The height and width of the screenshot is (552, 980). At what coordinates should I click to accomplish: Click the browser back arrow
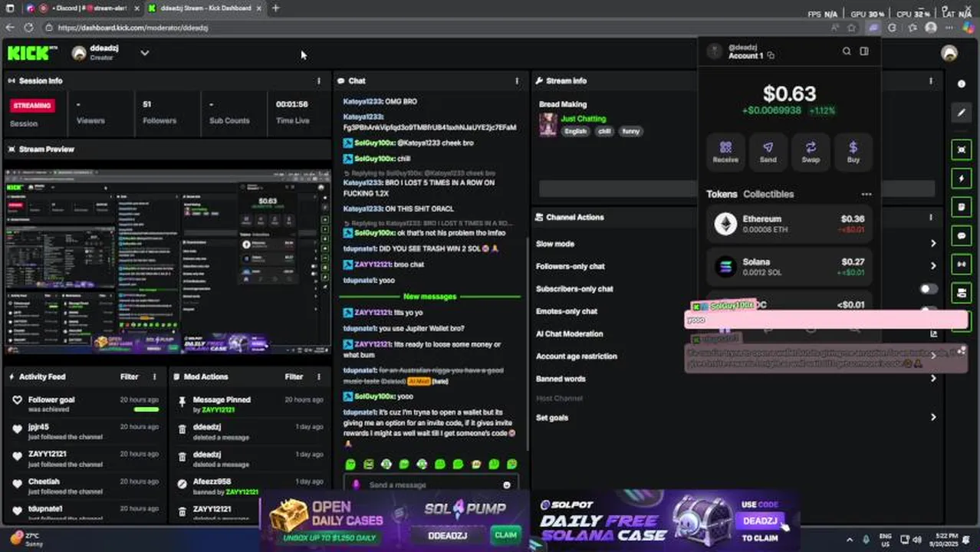pyautogui.click(x=9, y=28)
